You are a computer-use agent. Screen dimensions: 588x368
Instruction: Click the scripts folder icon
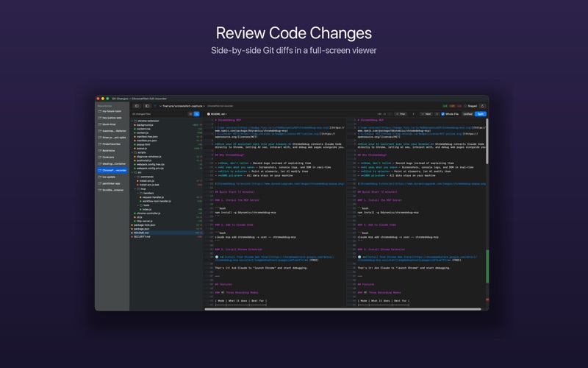pos(135,152)
